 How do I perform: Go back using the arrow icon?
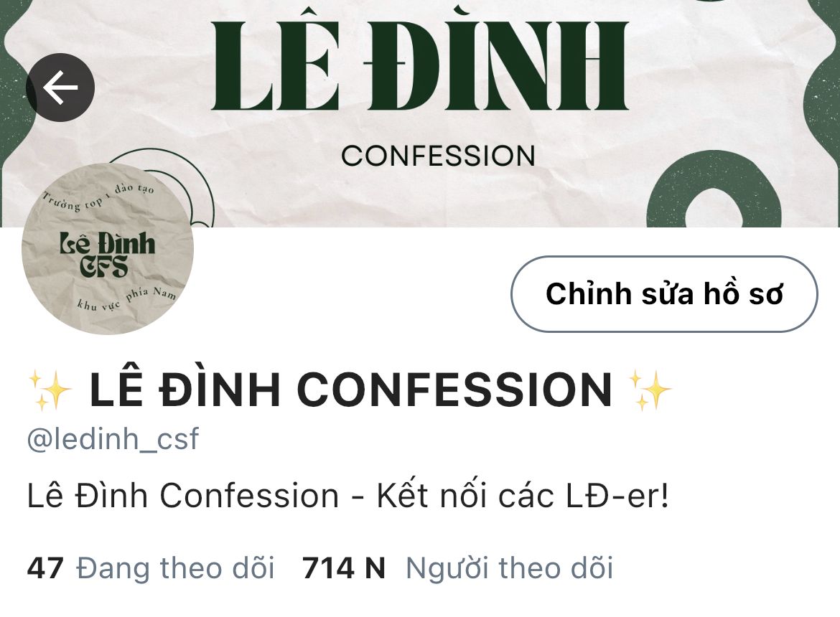(60, 88)
